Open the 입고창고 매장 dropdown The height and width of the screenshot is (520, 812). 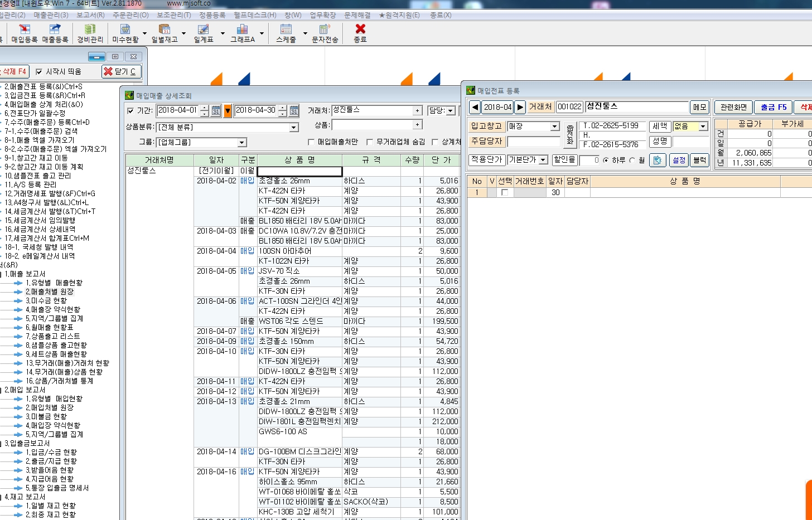tap(554, 127)
